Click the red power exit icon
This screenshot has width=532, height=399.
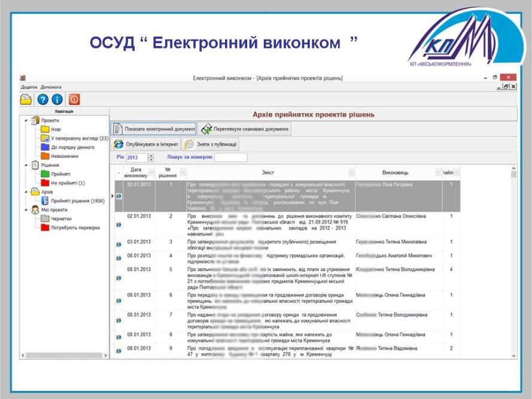(x=74, y=100)
